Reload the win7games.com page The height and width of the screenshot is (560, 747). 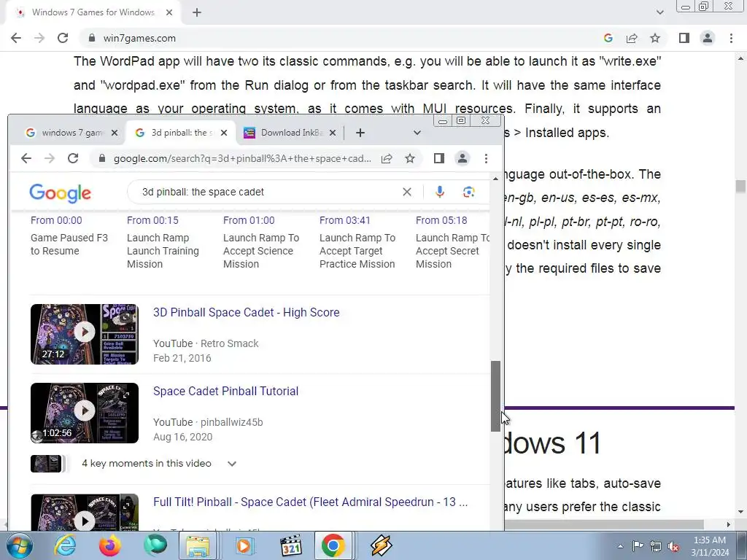tap(63, 38)
